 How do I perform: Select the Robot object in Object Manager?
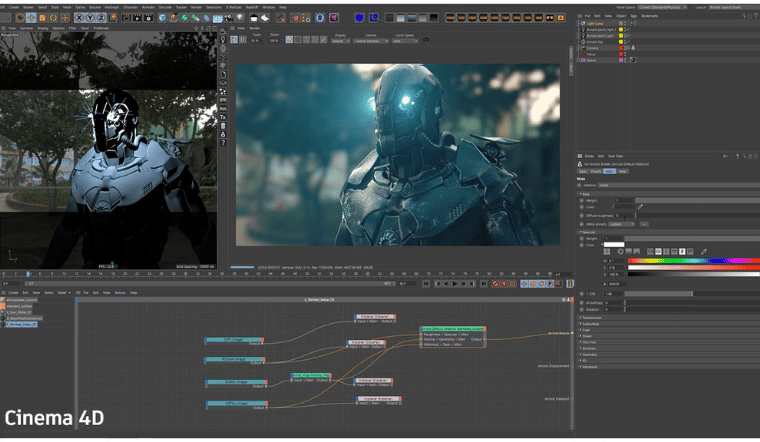pyautogui.click(x=591, y=60)
